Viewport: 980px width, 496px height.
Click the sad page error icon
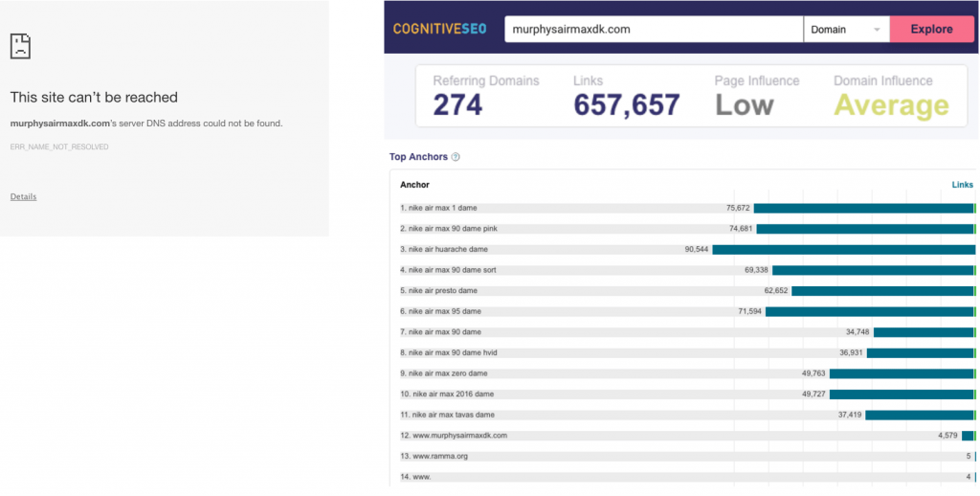pos(21,46)
